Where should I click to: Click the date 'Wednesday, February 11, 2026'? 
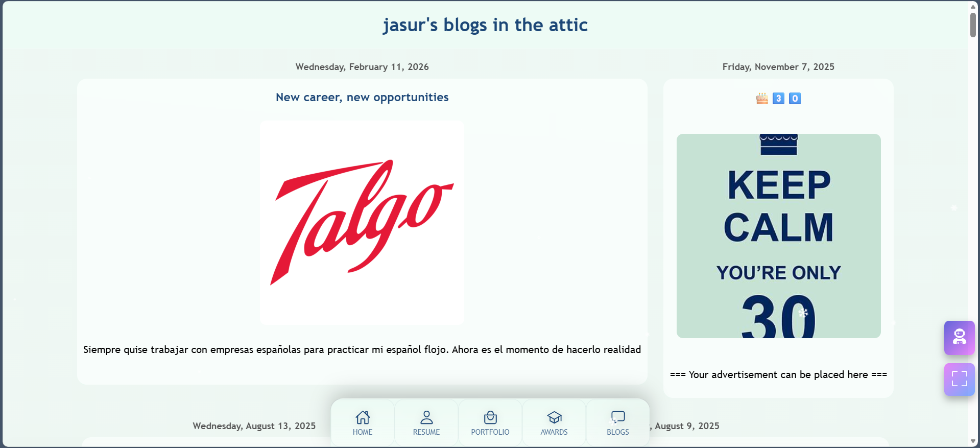(362, 67)
